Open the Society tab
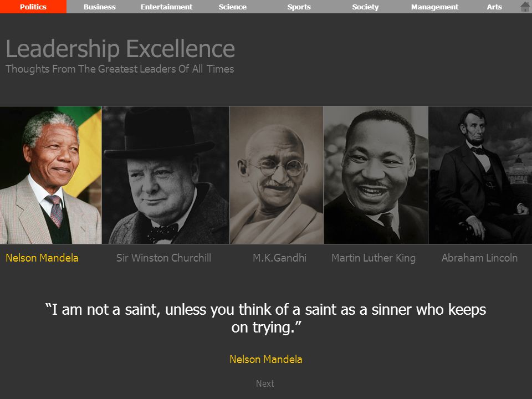The image size is (532, 399). tap(365, 7)
